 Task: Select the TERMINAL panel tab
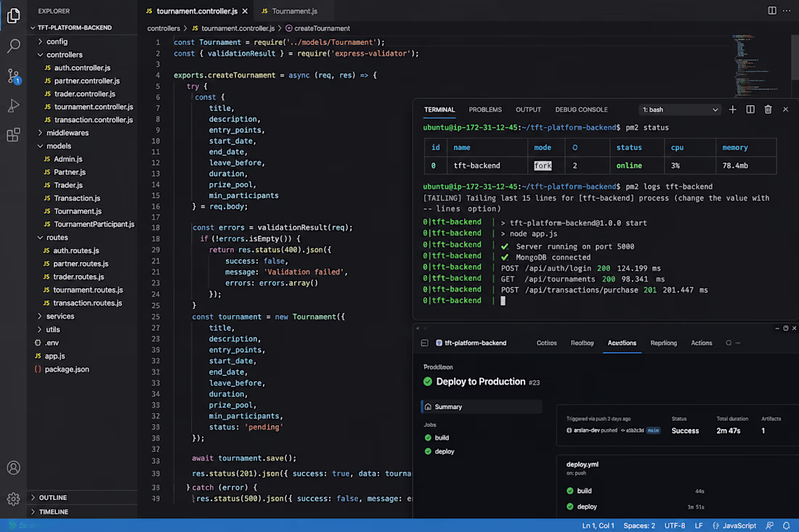coord(439,110)
